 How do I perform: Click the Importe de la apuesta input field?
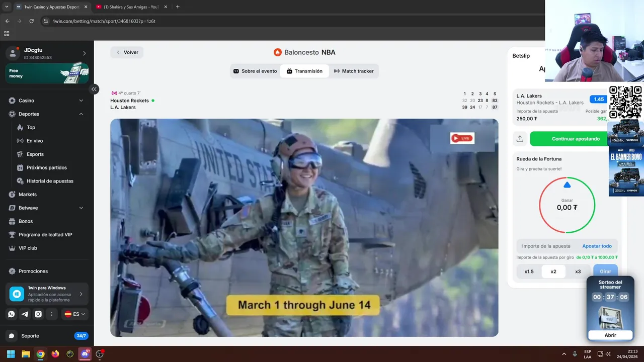coord(547,246)
